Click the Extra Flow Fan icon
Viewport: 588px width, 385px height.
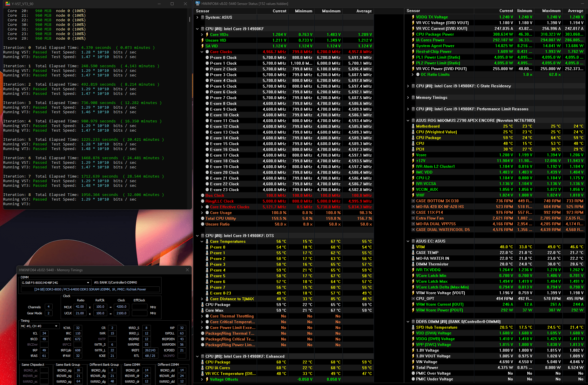click(x=413, y=218)
